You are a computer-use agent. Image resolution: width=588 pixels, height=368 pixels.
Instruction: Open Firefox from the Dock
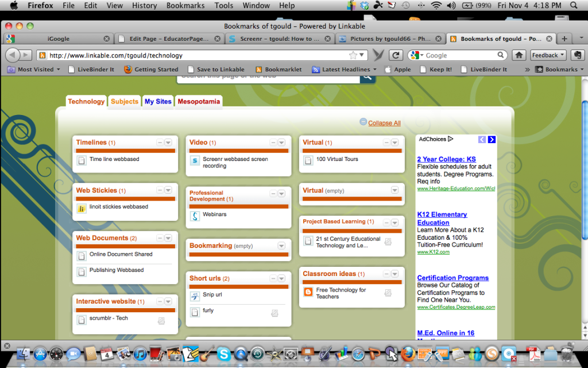408,354
